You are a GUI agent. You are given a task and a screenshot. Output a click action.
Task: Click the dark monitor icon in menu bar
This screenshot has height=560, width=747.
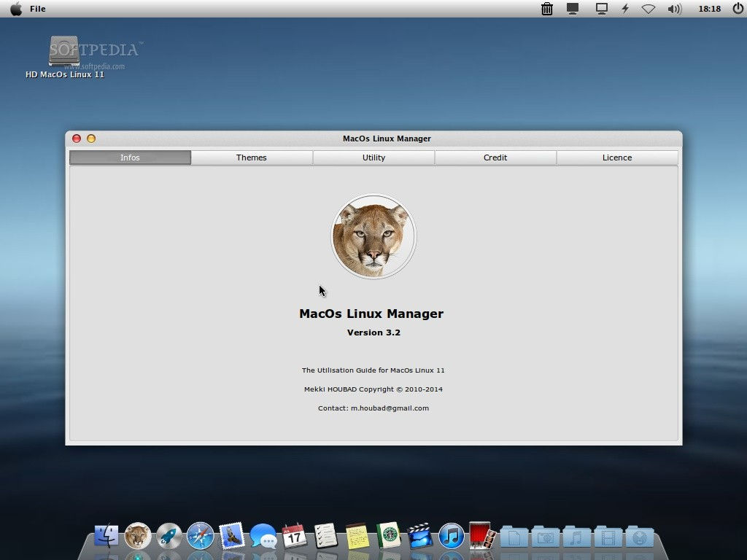pos(573,9)
